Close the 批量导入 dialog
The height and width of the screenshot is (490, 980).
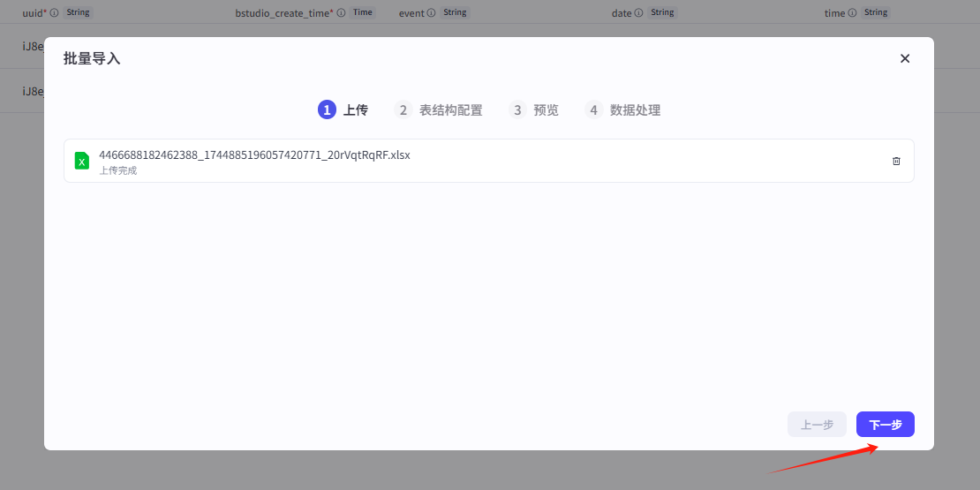tap(904, 58)
